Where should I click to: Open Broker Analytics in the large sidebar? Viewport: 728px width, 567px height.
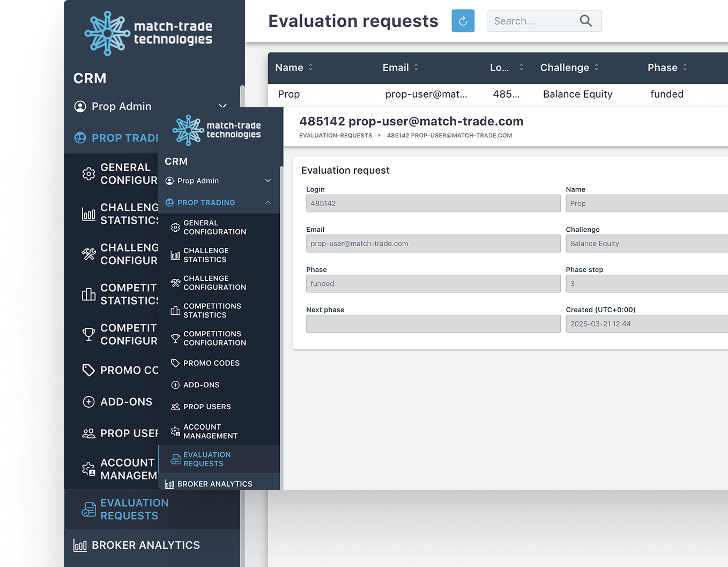point(145,546)
